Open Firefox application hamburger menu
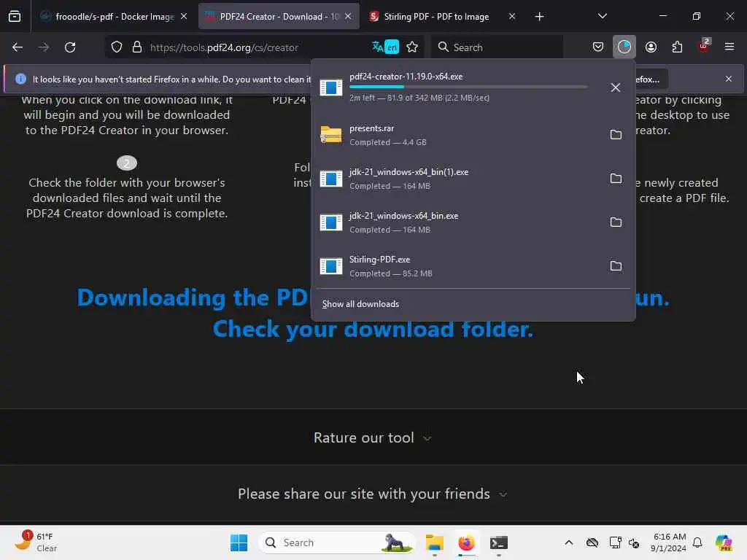 click(x=729, y=47)
